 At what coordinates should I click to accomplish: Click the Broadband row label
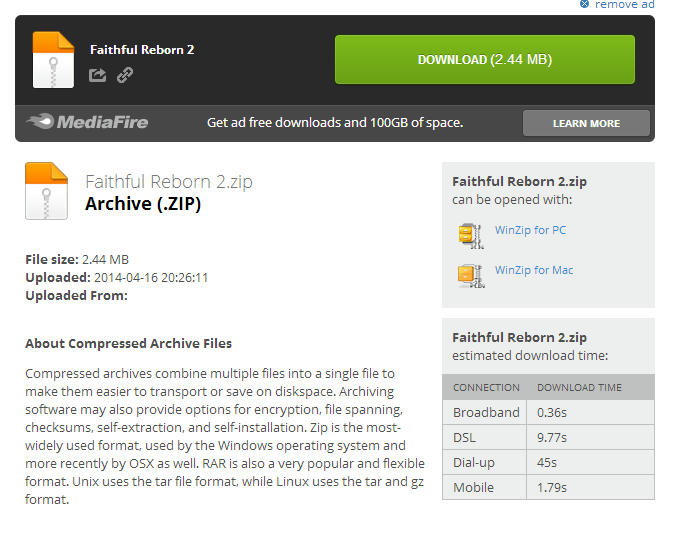coord(486,412)
